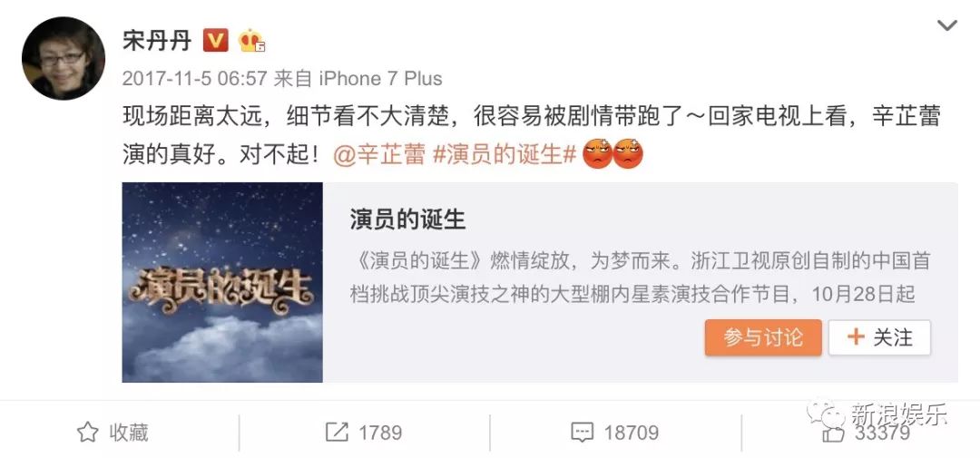980x458 pixels.
Task: Open the 演员的诞生 topic card thumbnail
Action: click(222, 282)
